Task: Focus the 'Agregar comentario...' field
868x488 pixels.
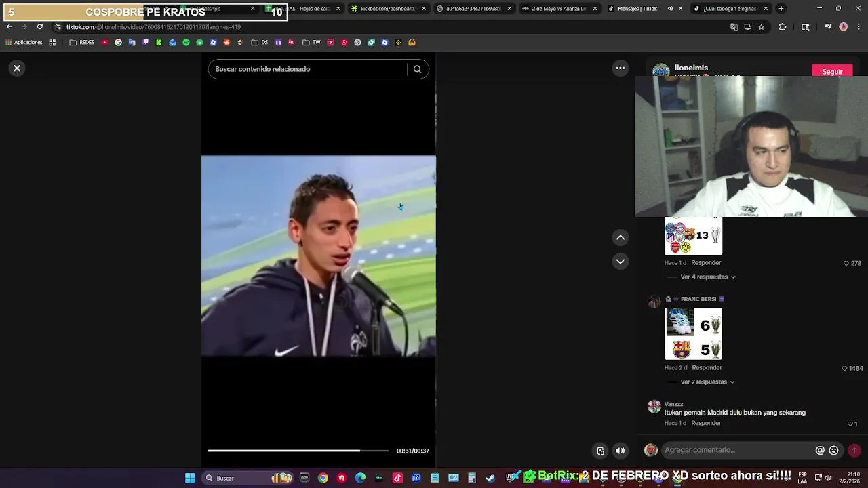Action: click(738, 450)
